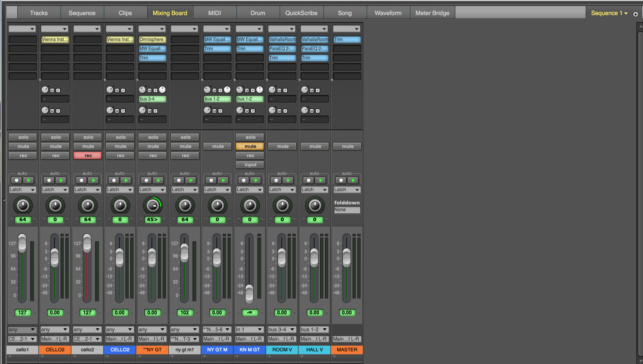The height and width of the screenshot is (364, 643).
Task: Click the Input button on KN M GT channel
Action: (x=250, y=164)
